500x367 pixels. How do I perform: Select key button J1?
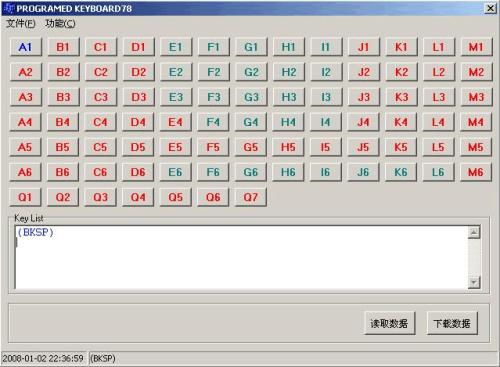pos(364,47)
